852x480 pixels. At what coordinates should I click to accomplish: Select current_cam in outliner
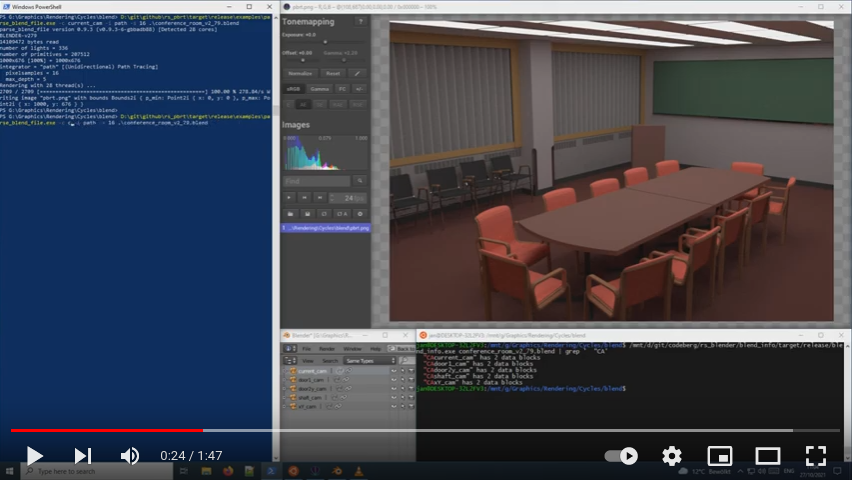[x=312, y=371]
